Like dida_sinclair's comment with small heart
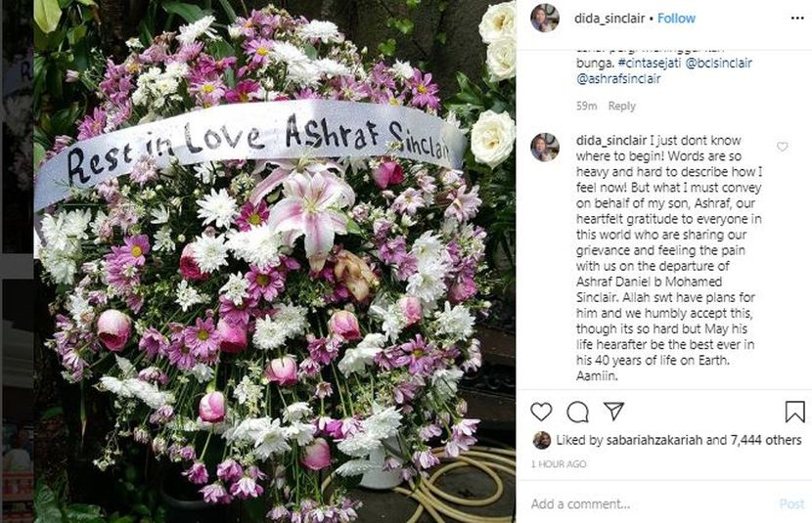Image resolution: width=812 pixels, height=523 pixels. (x=783, y=147)
